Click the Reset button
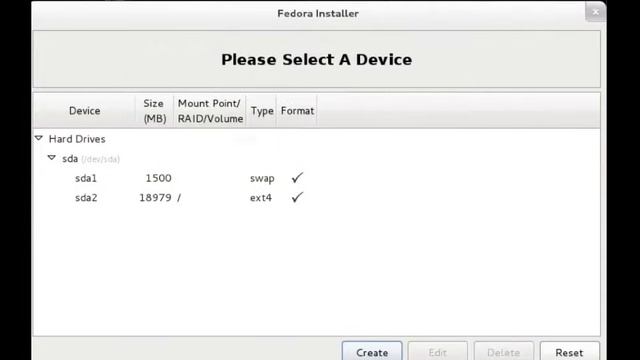This screenshot has height=360, width=640. coord(569,352)
